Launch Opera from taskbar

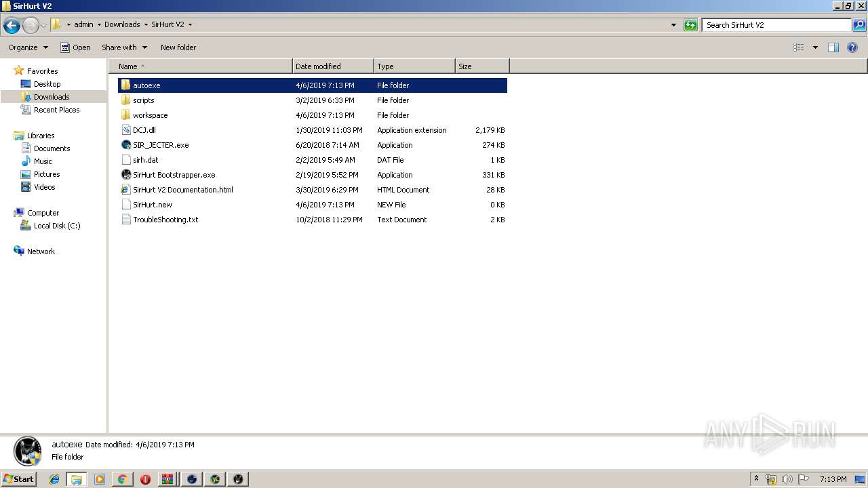tap(145, 479)
